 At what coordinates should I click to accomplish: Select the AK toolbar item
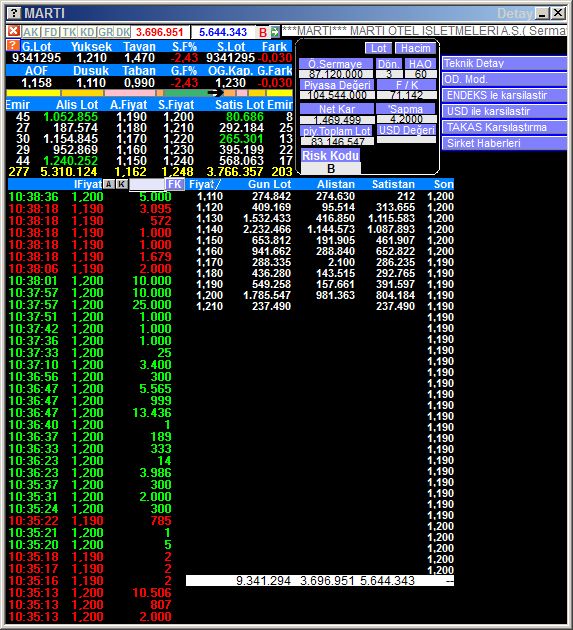(x=31, y=32)
